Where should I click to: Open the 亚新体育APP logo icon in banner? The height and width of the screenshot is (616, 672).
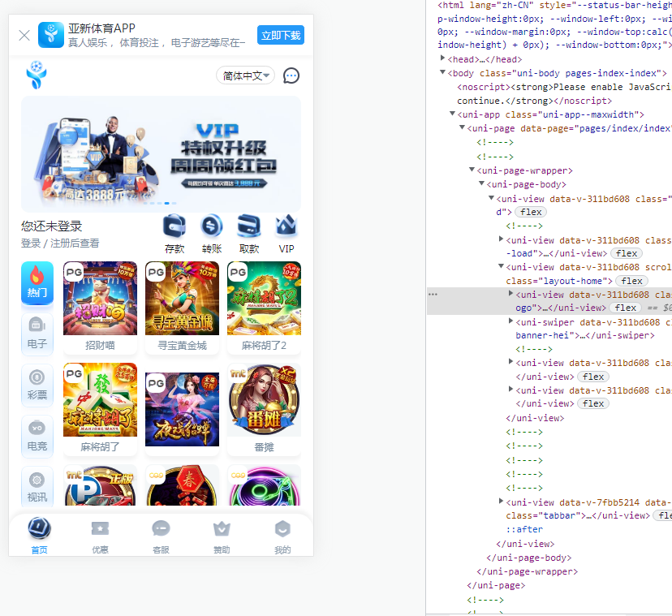pyautogui.click(x=51, y=35)
